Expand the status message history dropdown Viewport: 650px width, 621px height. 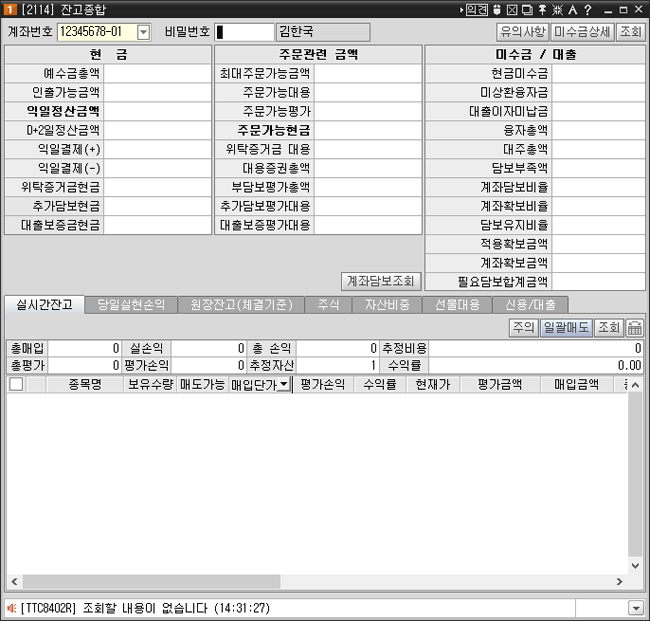point(635,608)
